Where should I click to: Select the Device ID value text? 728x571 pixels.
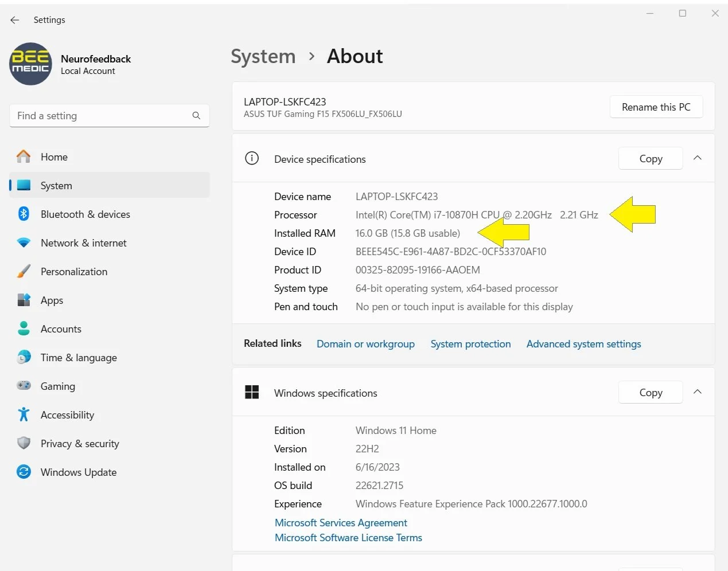(x=451, y=252)
